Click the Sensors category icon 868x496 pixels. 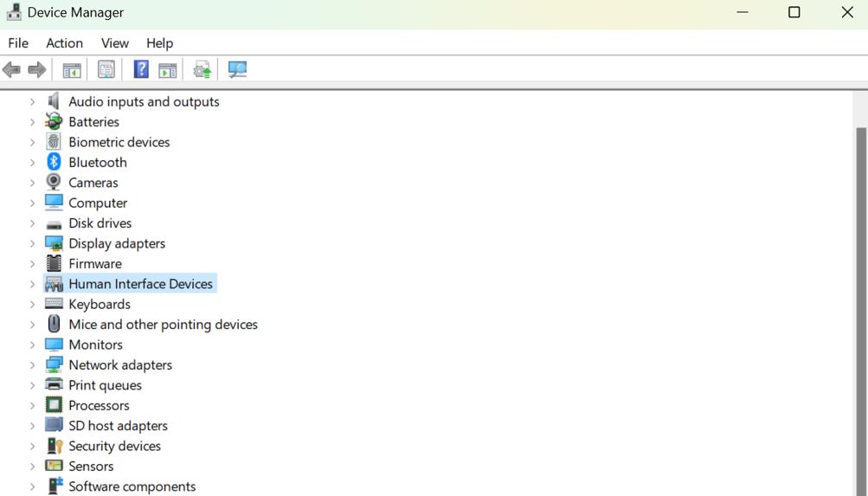coord(54,466)
